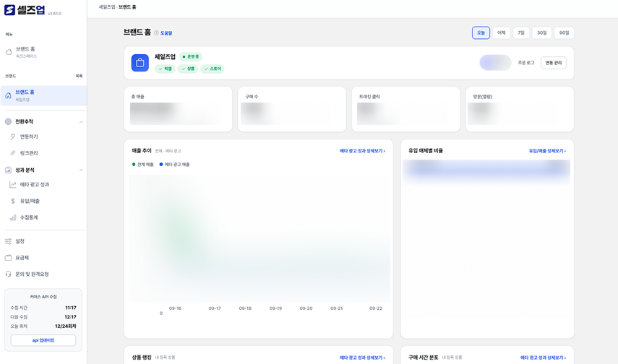Toggle the 메타 광고 매출 legend series

(174, 164)
